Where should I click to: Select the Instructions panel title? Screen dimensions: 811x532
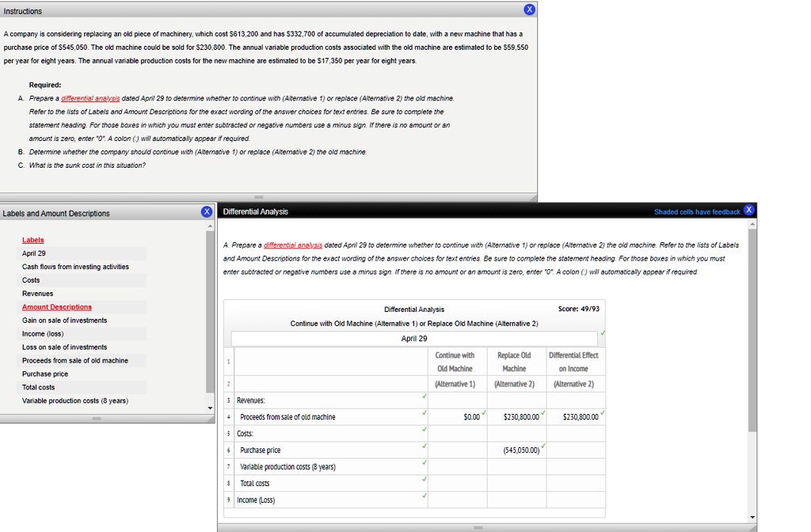tap(24, 11)
